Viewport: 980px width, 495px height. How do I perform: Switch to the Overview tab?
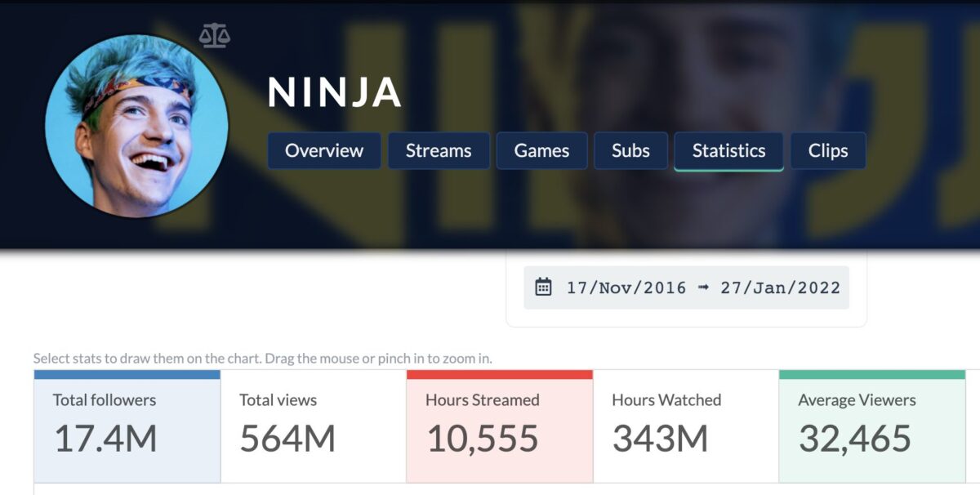tap(323, 151)
